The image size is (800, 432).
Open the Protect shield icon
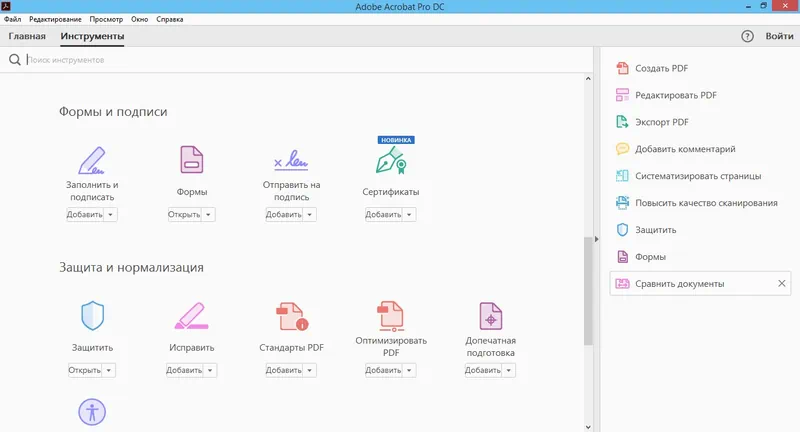(x=92, y=316)
